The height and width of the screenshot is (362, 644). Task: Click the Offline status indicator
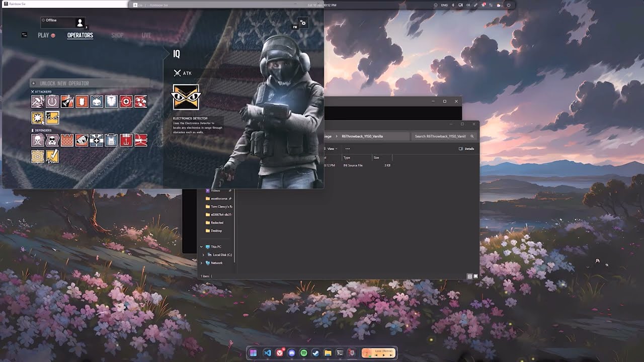49,20
